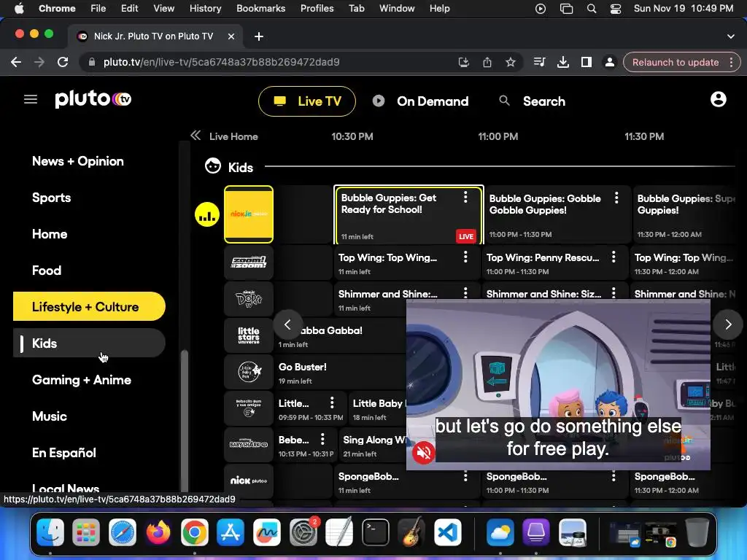Open Bubble Guppies: Get Ready for School live program
This screenshot has width=747, height=560.
409,214
